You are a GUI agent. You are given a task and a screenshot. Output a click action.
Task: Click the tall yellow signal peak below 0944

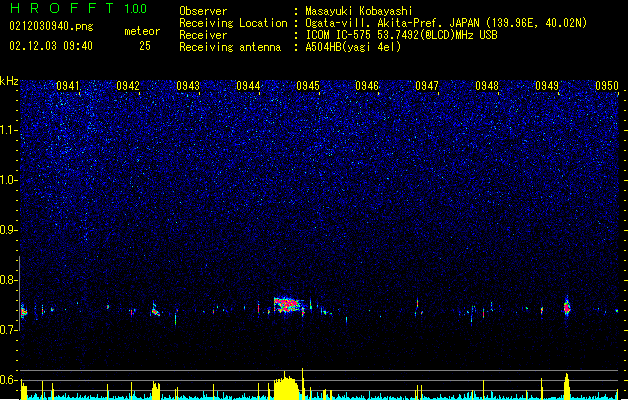coord(287,386)
